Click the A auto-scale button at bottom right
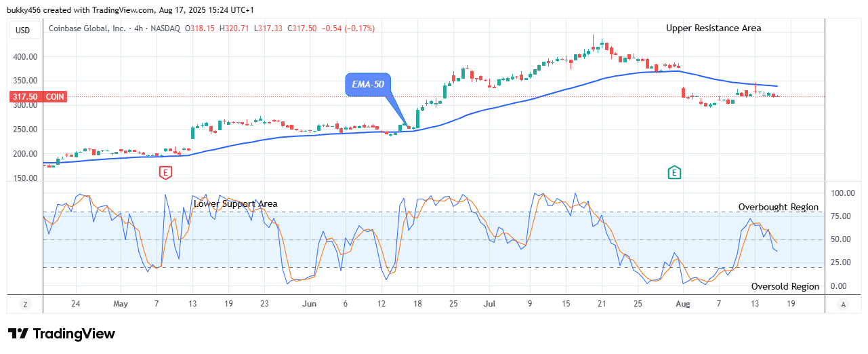 click(842, 304)
